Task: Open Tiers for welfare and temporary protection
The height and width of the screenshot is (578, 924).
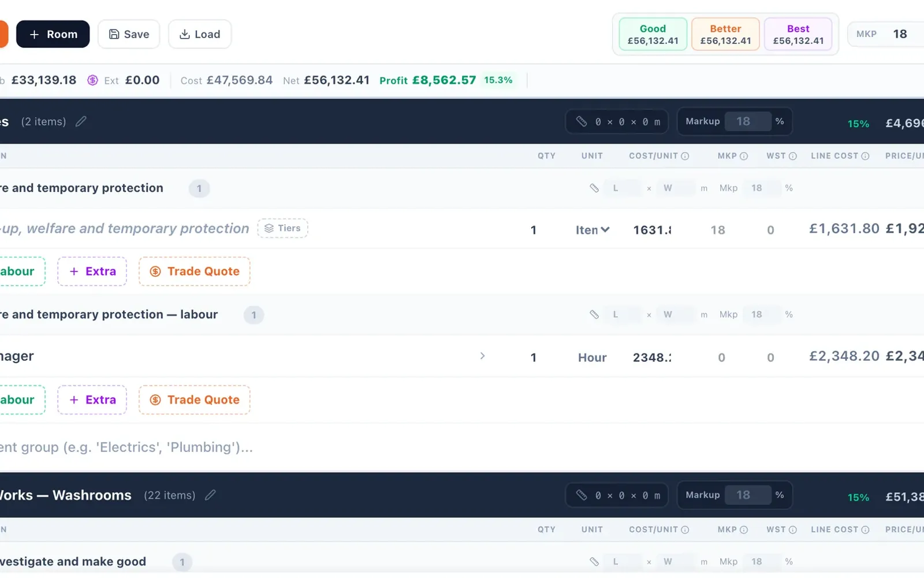Action: [282, 228]
